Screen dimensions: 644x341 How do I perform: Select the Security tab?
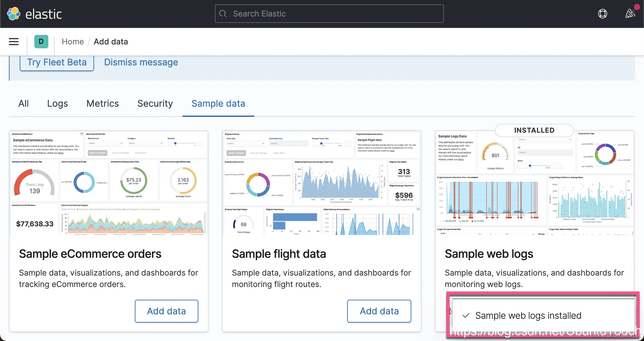[x=155, y=104]
